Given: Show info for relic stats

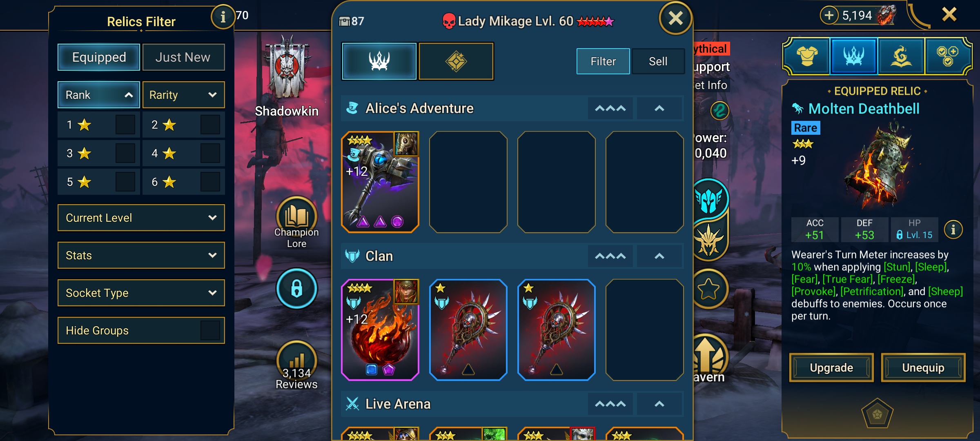Looking at the screenshot, I should (953, 229).
